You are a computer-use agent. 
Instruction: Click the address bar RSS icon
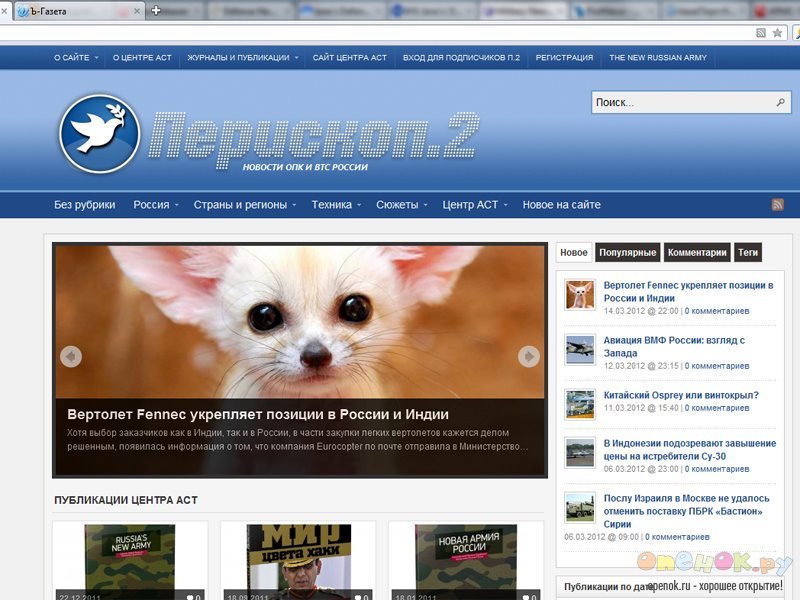[x=761, y=33]
